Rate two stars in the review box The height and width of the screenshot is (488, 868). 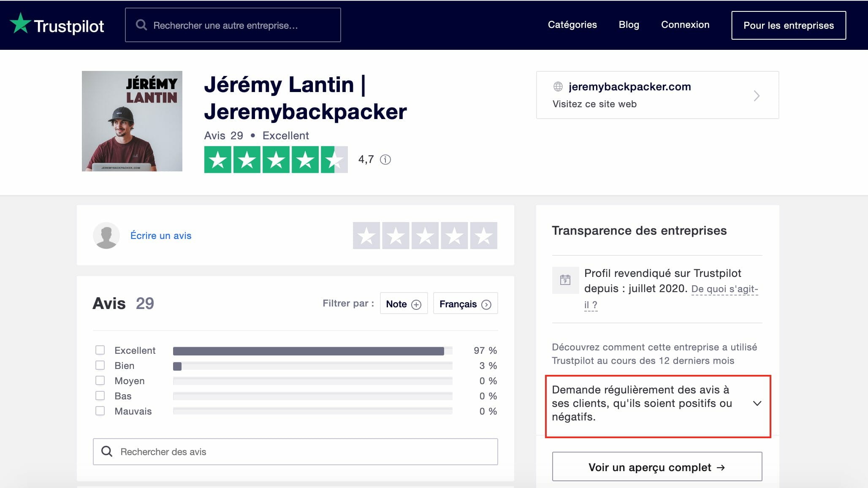pos(396,236)
